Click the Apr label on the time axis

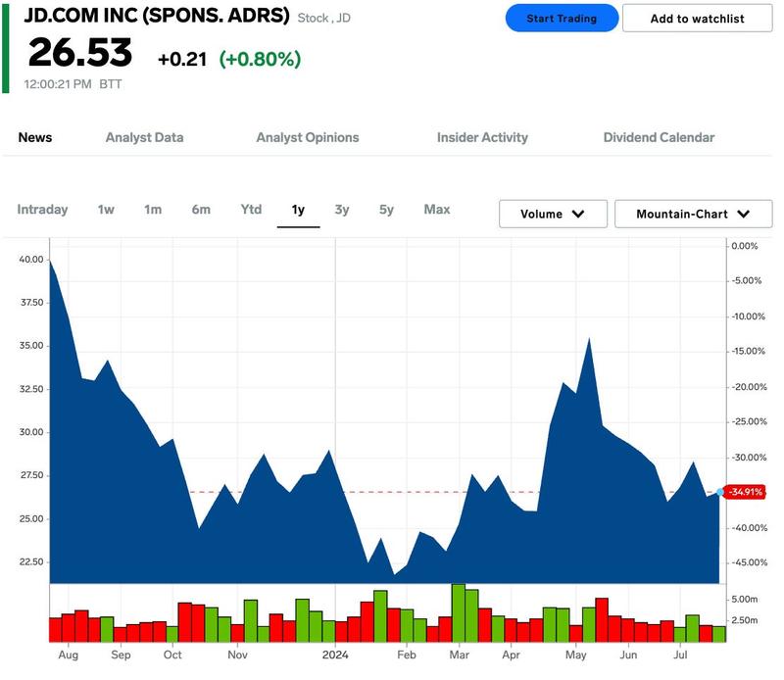coord(511,655)
